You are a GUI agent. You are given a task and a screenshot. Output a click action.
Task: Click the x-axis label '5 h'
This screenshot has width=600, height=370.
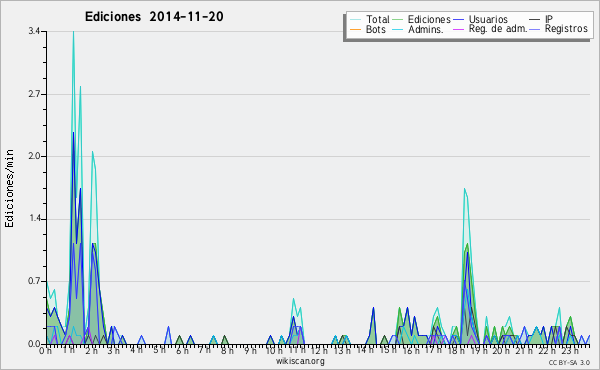[160, 350]
